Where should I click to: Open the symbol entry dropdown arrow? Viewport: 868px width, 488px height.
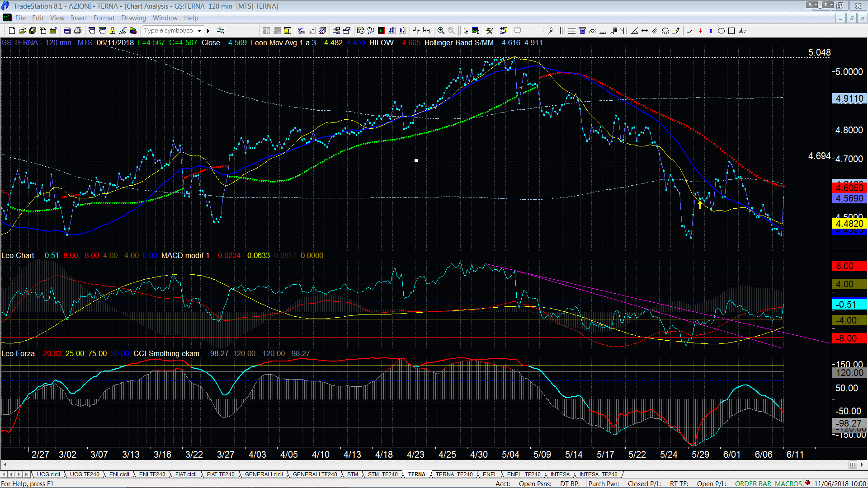tap(199, 31)
